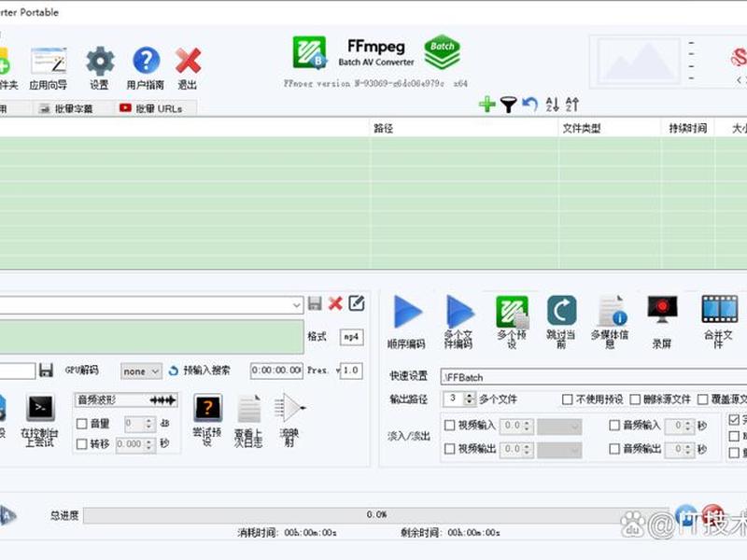
Task: Click 跳过当前 to skip the current file
Action: (x=561, y=322)
